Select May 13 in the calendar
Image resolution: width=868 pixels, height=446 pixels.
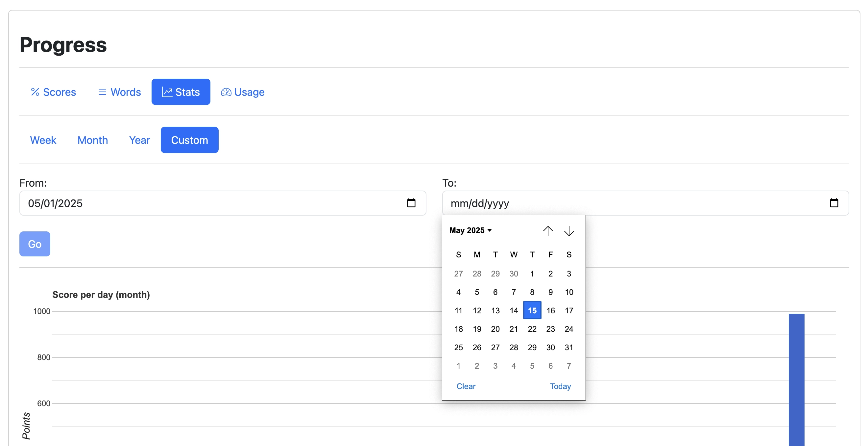495,310
